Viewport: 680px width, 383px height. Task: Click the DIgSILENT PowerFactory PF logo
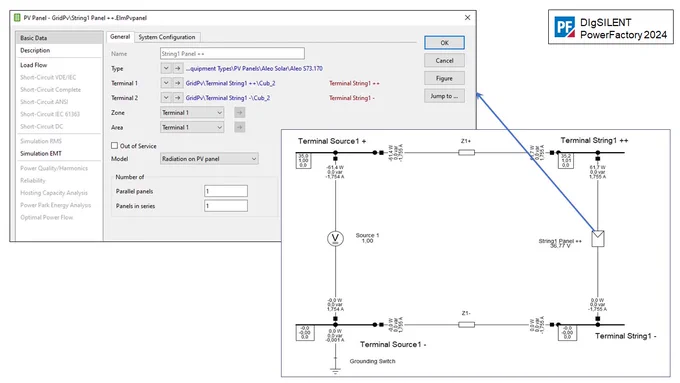coord(565,27)
